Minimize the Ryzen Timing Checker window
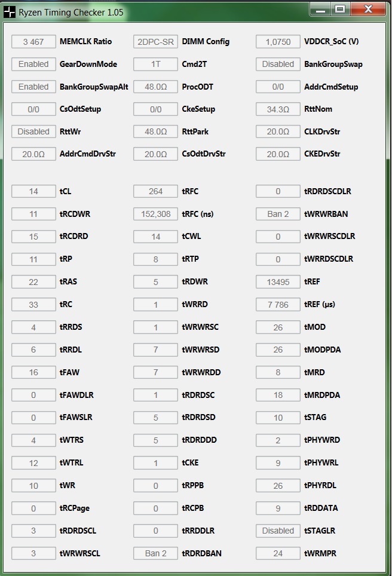This screenshot has height=576, width=392. (321, 9)
